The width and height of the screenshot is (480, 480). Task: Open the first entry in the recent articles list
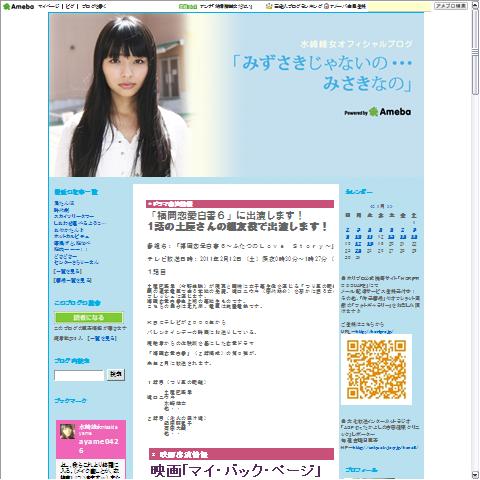pos(64,203)
